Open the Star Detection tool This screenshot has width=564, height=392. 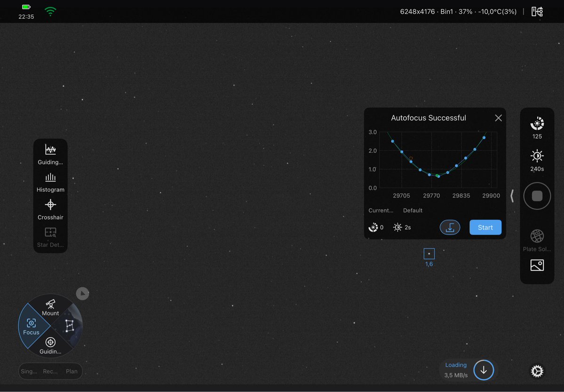point(50,237)
